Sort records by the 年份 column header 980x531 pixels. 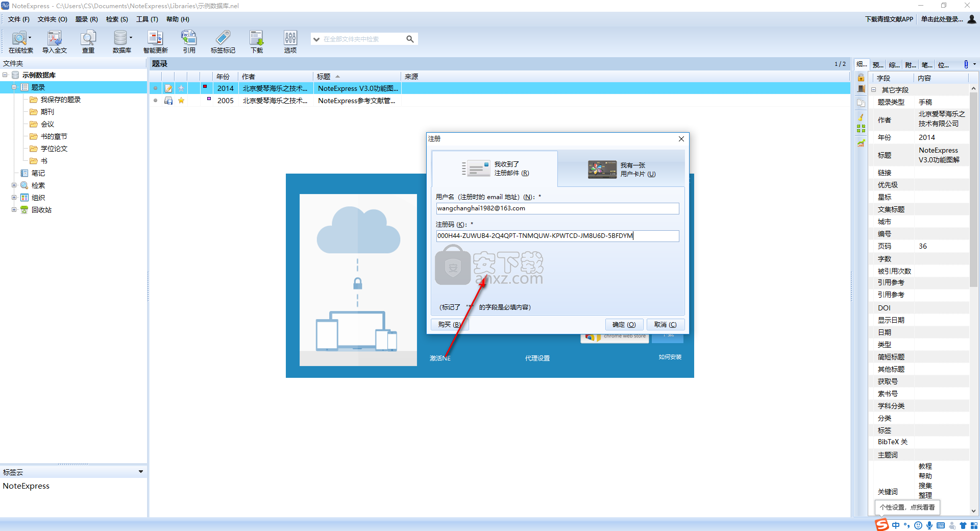click(225, 77)
